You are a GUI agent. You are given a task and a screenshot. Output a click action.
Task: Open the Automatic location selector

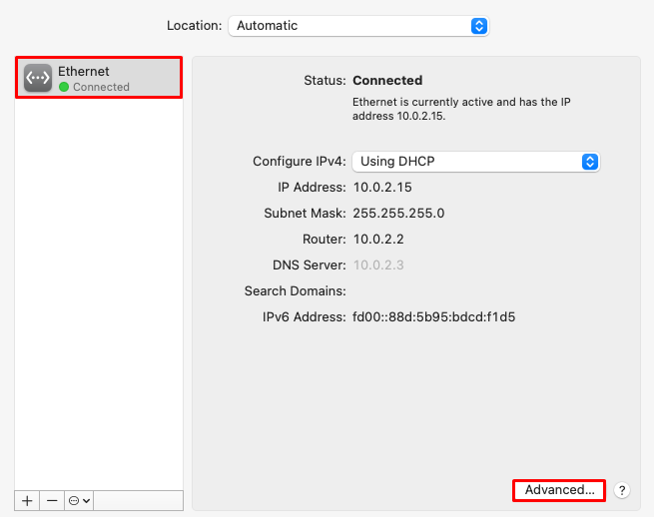click(x=359, y=26)
